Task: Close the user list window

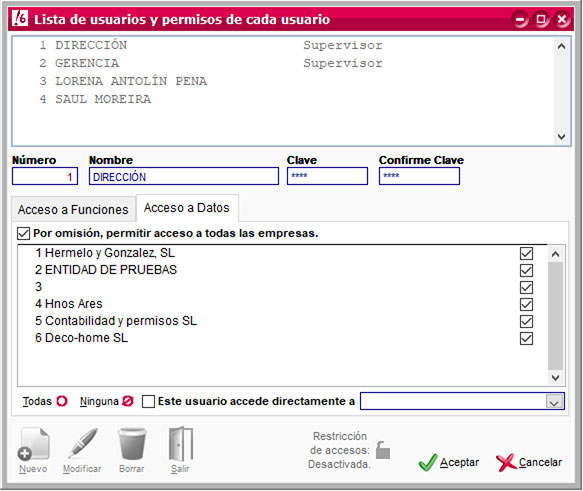Action: coord(562,19)
